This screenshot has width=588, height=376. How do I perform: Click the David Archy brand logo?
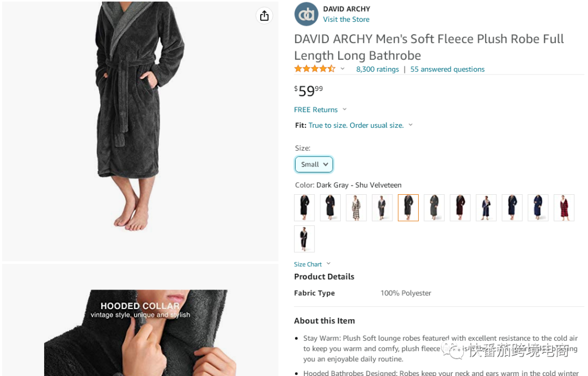306,14
